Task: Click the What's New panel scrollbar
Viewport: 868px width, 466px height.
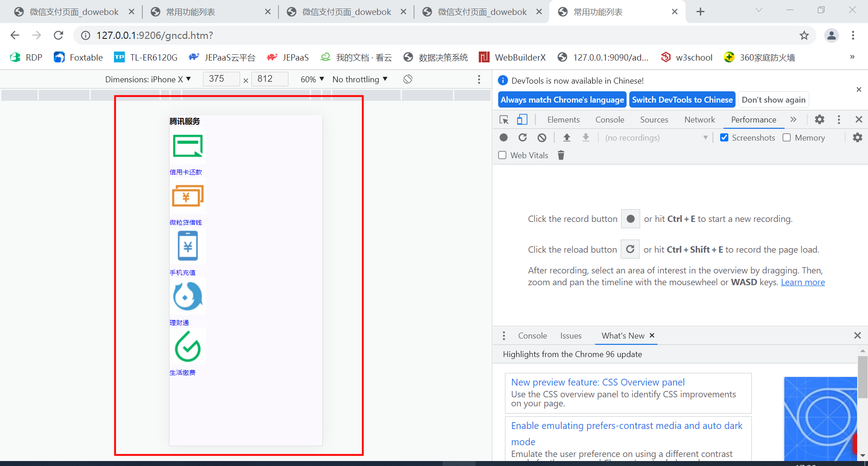Action: tap(863, 377)
